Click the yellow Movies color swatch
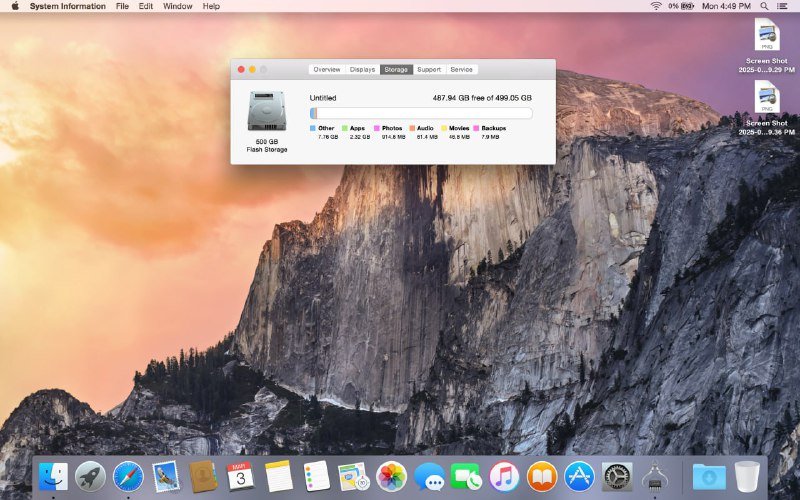Screen dimensions: 800x500 444,129
